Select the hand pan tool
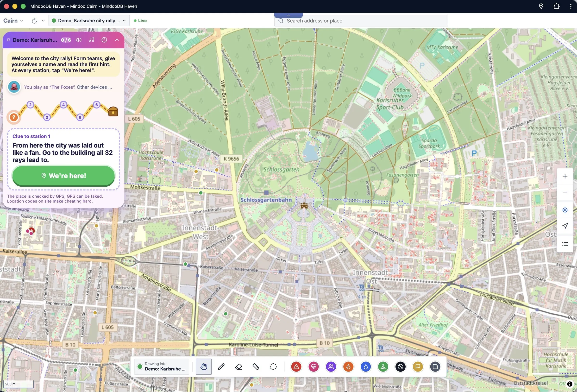 204,367
